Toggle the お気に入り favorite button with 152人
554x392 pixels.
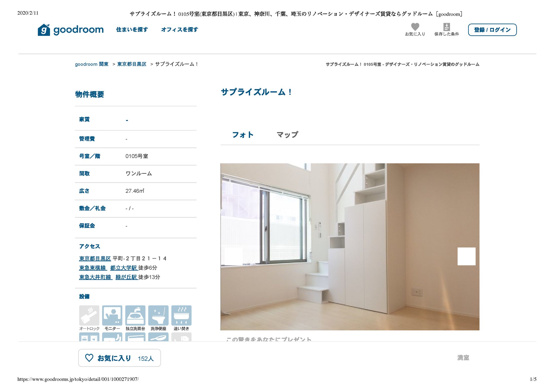tap(119, 358)
